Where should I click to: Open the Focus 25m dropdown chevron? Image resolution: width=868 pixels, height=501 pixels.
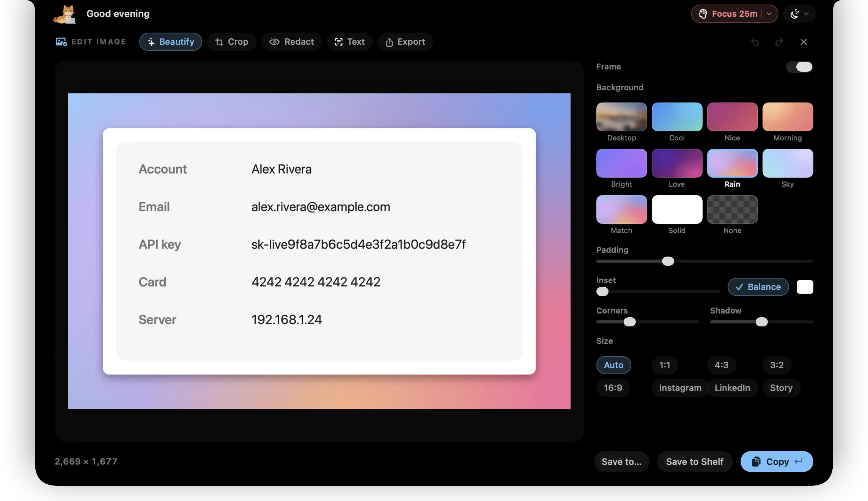point(769,14)
